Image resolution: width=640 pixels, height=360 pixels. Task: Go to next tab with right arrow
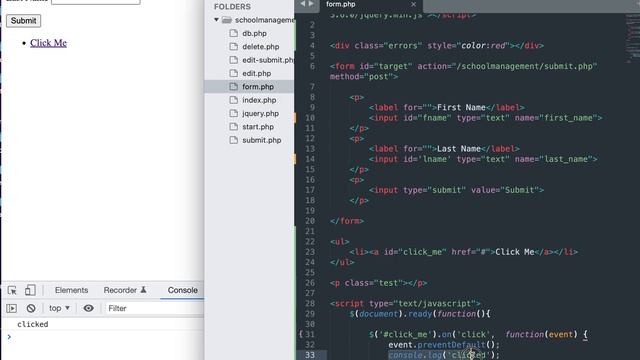(x=311, y=4)
